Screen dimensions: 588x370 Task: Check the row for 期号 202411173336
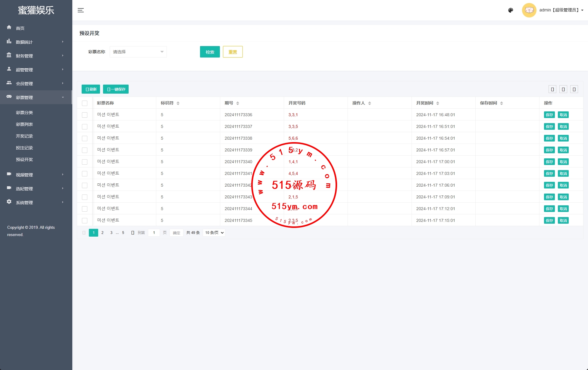point(85,115)
